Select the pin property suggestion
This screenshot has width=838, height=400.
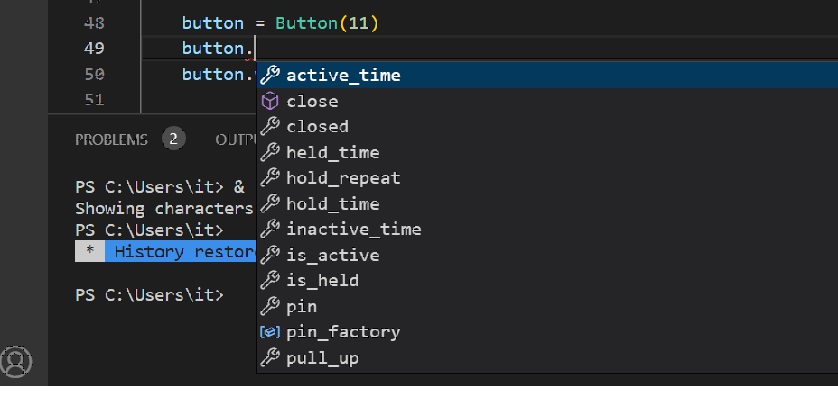[547, 306]
